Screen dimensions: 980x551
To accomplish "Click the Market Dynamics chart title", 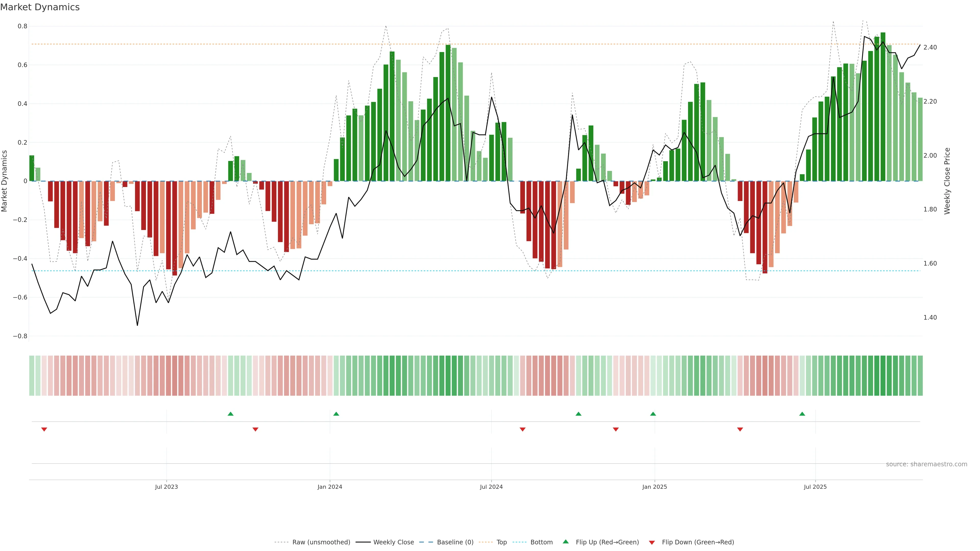I will tap(40, 7).
